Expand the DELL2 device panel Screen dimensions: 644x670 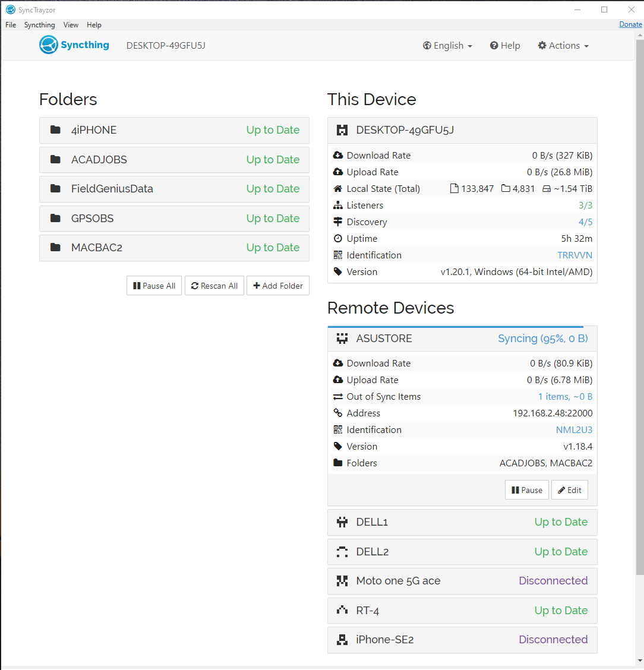coord(462,552)
